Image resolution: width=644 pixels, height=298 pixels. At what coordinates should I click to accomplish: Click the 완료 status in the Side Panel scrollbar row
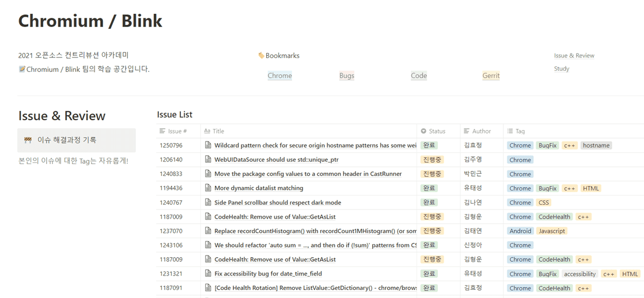429,203
